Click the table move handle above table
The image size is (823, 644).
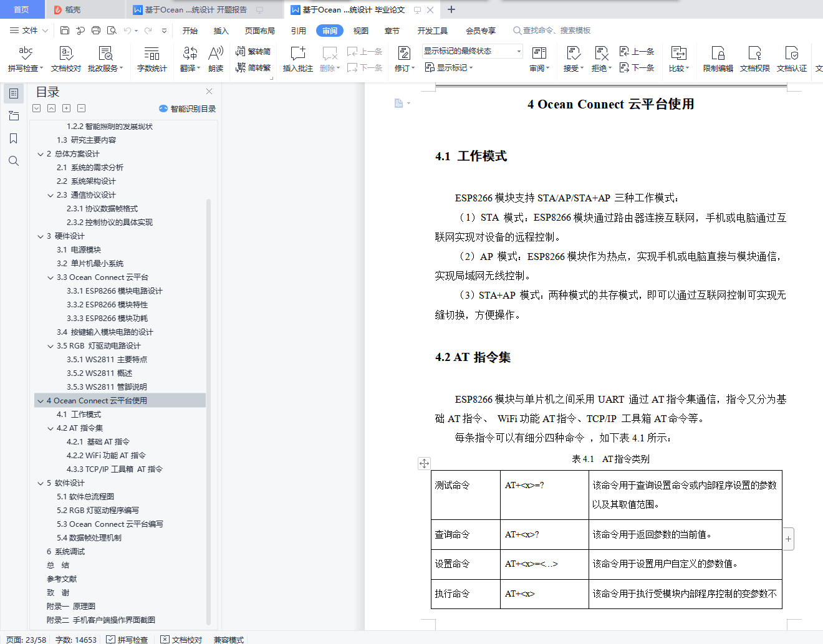point(424,463)
